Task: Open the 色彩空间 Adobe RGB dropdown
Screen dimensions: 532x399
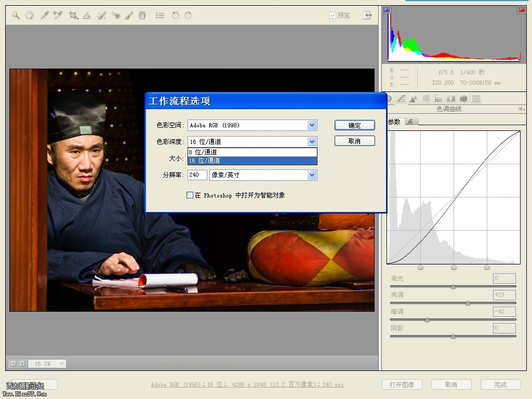Action: [312, 125]
